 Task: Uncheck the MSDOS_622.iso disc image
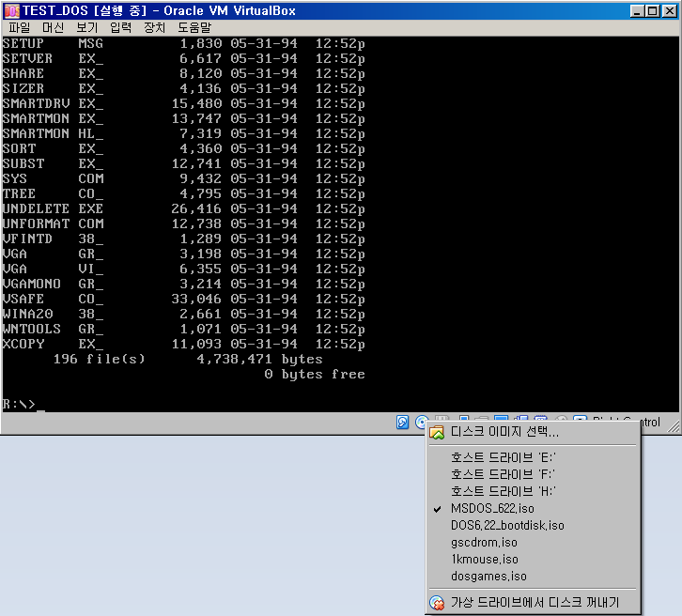tap(534, 508)
